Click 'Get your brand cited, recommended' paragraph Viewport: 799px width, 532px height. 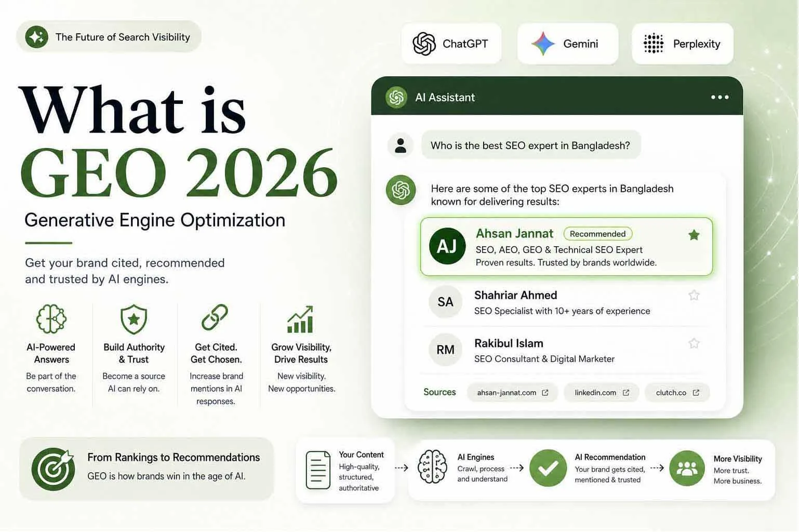[125, 271]
